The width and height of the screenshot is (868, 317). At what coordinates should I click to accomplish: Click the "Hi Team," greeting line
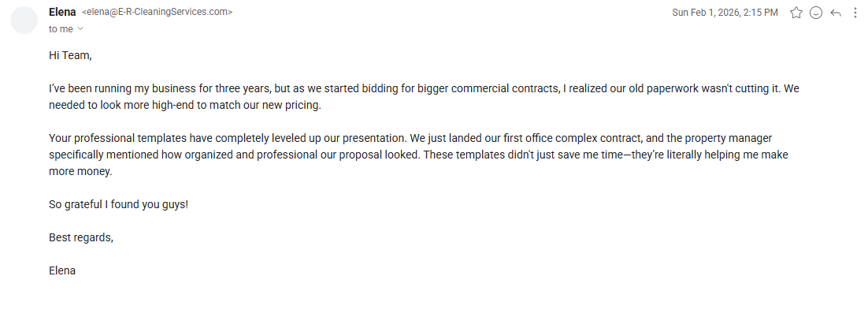click(x=70, y=56)
